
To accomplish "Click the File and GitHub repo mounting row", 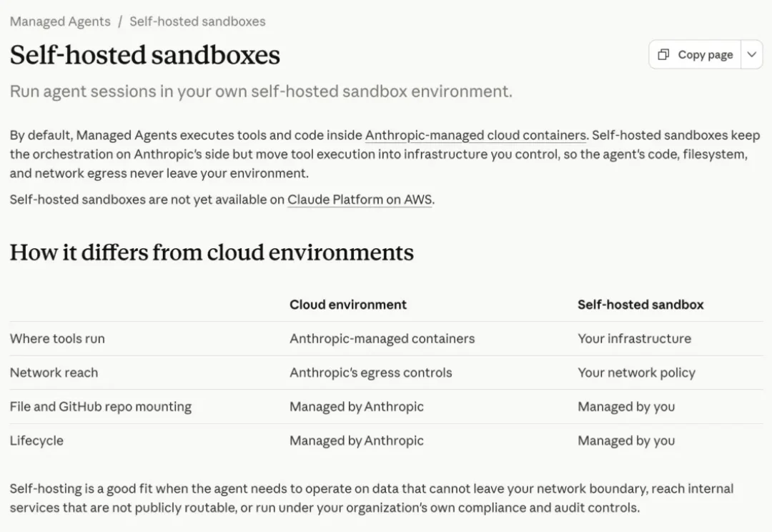I will click(387, 406).
